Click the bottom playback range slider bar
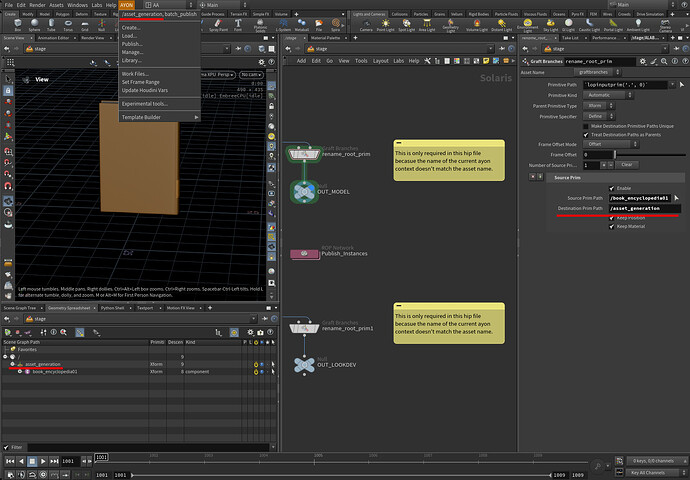Image resolution: width=690 pixels, height=480 pixels. click(341, 475)
